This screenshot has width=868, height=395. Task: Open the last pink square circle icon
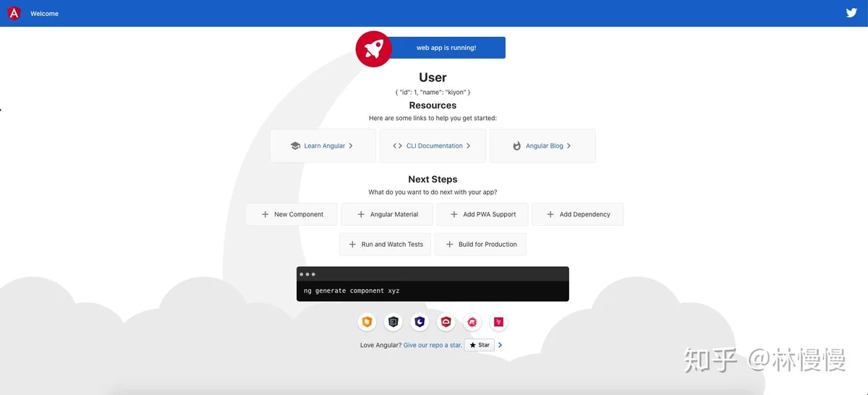498,322
